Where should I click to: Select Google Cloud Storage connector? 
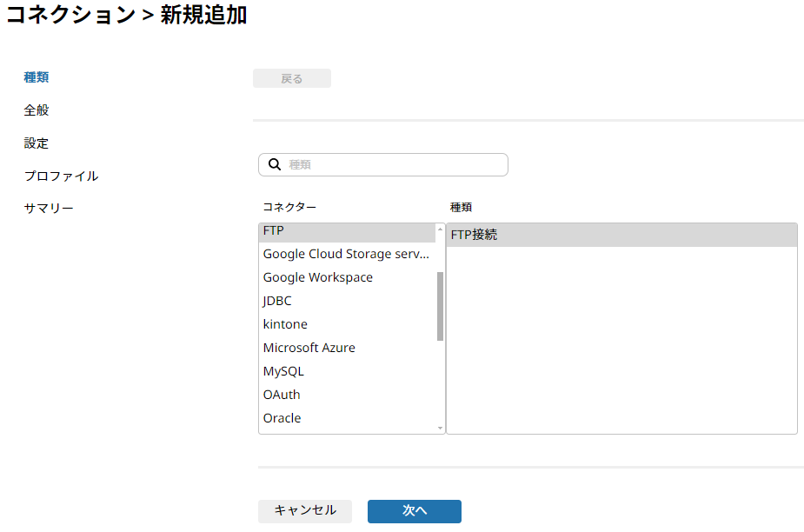point(347,254)
